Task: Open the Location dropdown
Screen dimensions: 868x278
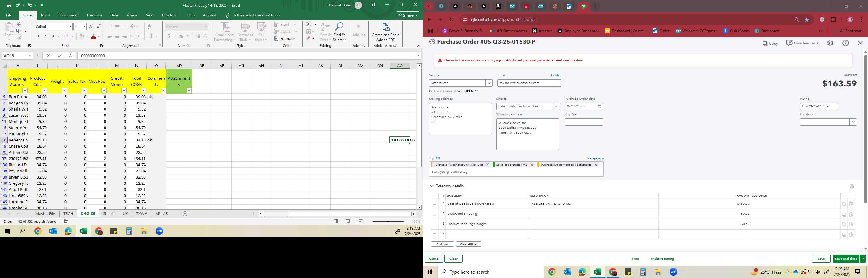Action: click(x=853, y=122)
